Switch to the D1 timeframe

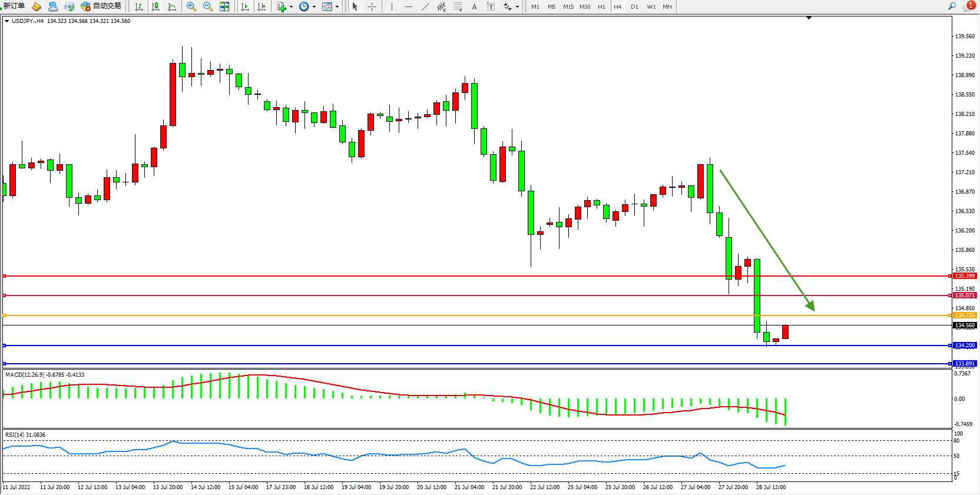(x=634, y=7)
